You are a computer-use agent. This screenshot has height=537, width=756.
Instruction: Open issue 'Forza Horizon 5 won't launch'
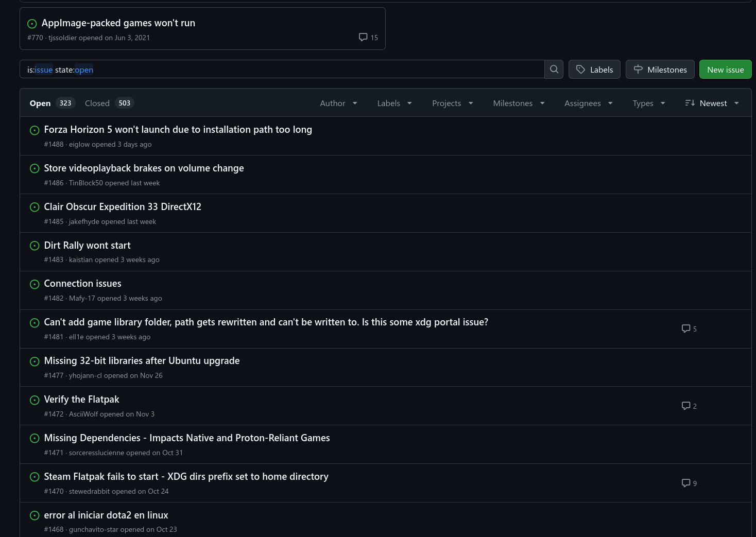178,130
